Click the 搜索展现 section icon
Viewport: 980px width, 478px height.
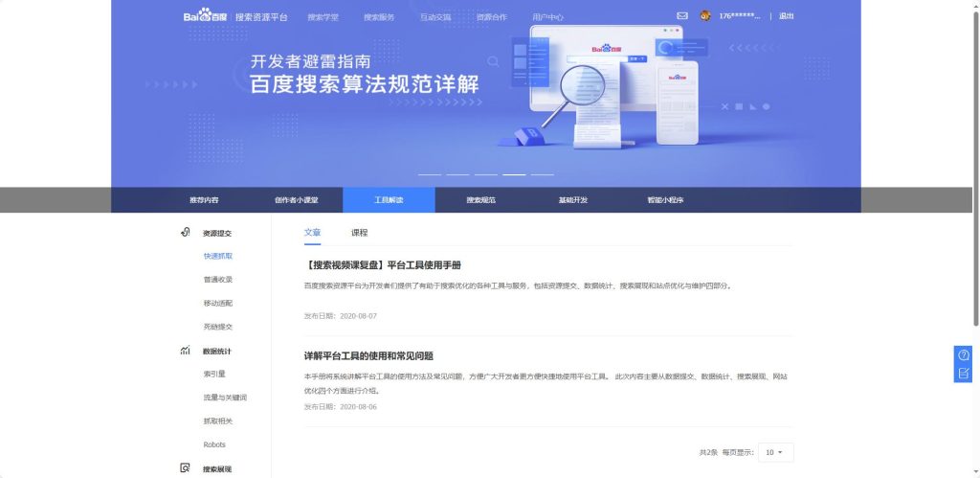185,468
